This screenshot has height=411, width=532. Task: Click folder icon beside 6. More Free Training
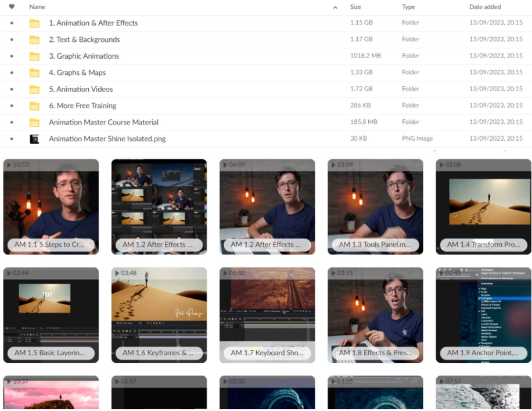tap(34, 106)
